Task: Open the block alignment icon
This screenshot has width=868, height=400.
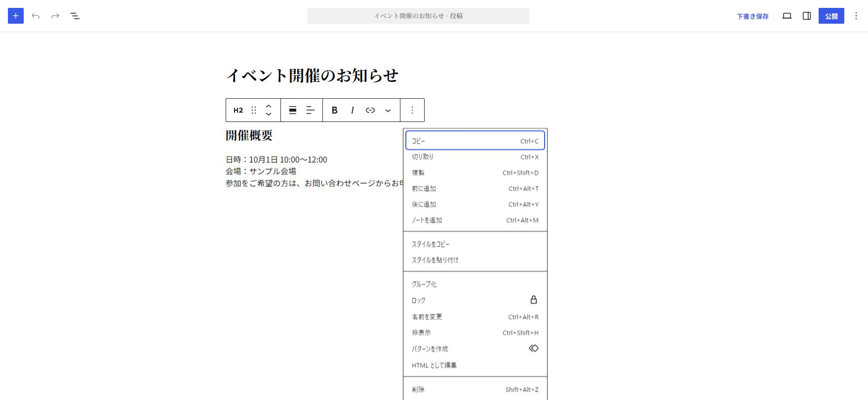Action: point(293,110)
